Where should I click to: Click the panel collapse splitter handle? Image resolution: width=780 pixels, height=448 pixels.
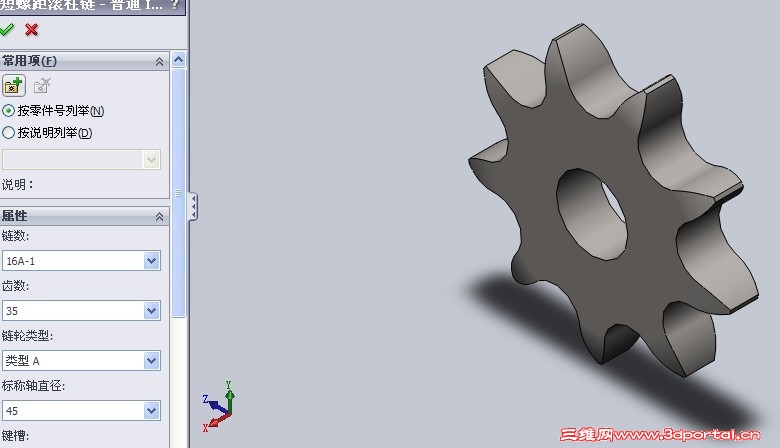click(x=193, y=207)
